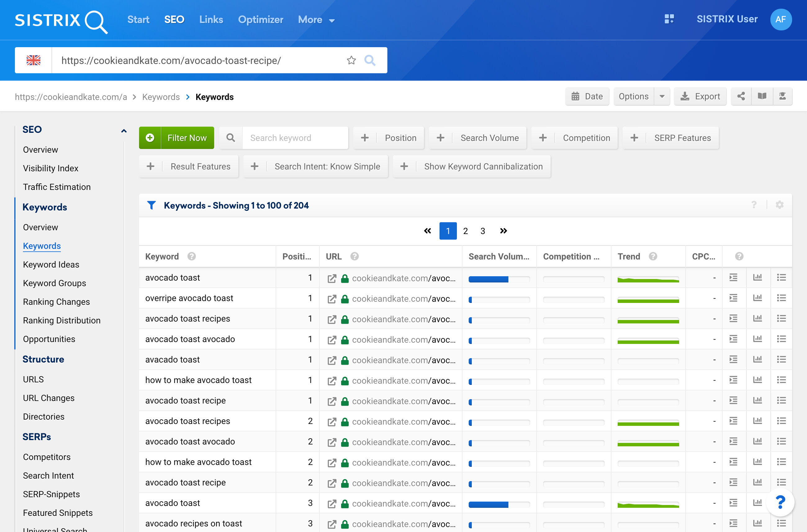Add Search Intent: Know Simple filter
Screen dimensions: 807x532
(x=315, y=166)
